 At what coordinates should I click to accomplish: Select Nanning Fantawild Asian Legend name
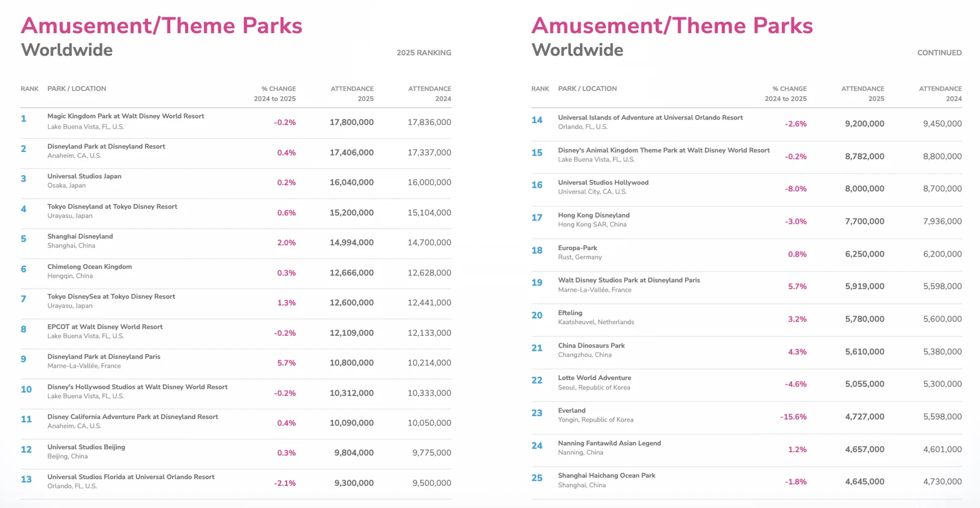609,443
